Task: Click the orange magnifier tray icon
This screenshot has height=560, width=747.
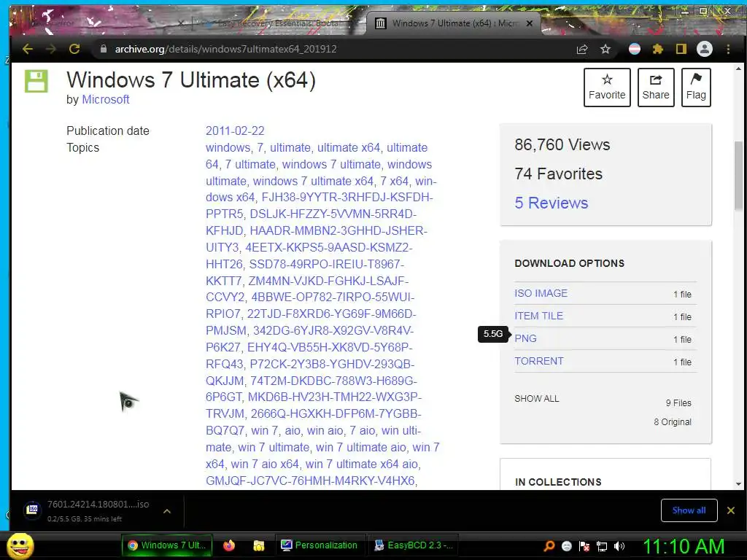Action: point(549,546)
